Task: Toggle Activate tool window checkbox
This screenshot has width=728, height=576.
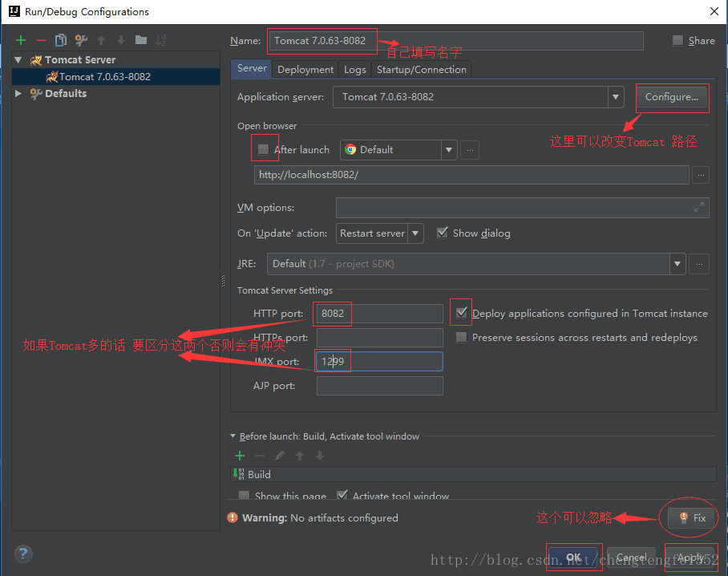Action: point(342,495)
